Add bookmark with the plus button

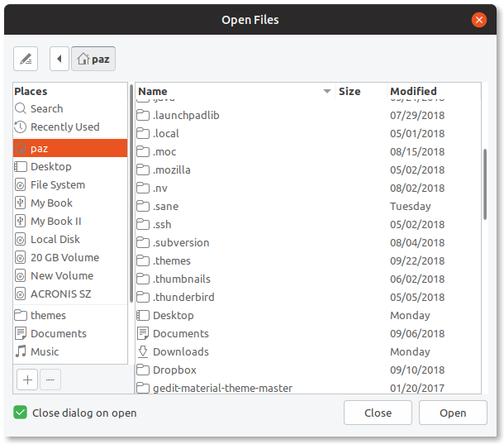tap(27, 380)
